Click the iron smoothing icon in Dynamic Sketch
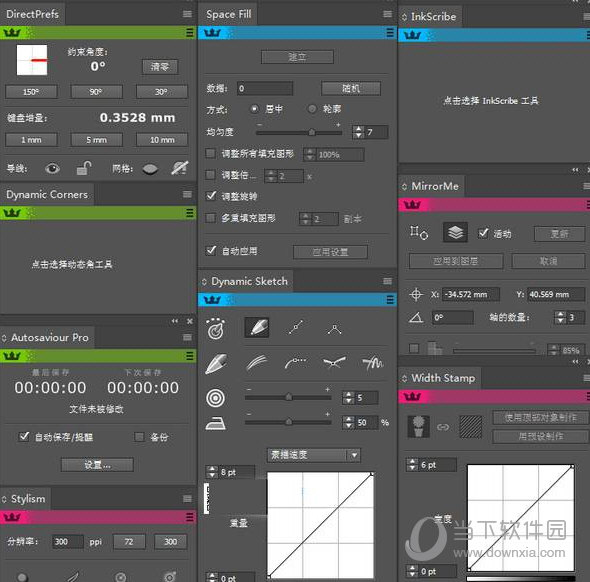 click(x=216, y=423)
